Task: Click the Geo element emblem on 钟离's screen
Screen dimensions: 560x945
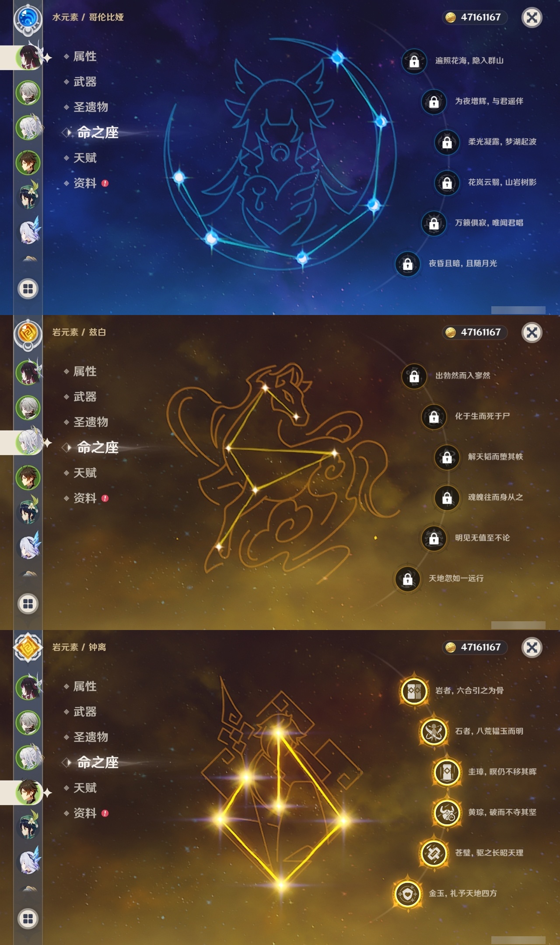Action: 28,648
